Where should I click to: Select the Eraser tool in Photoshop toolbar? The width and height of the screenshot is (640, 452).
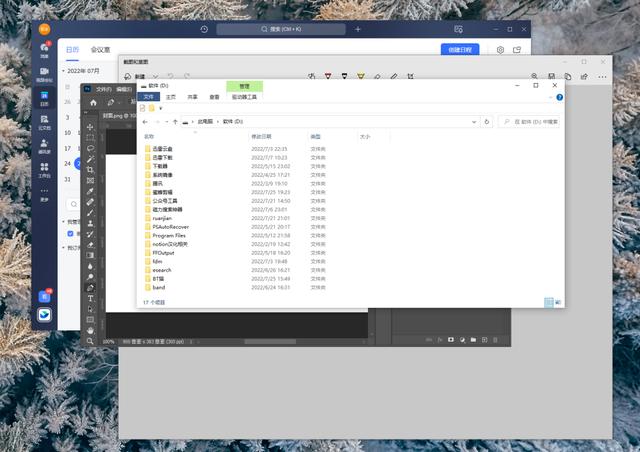[x=90, y=245]
